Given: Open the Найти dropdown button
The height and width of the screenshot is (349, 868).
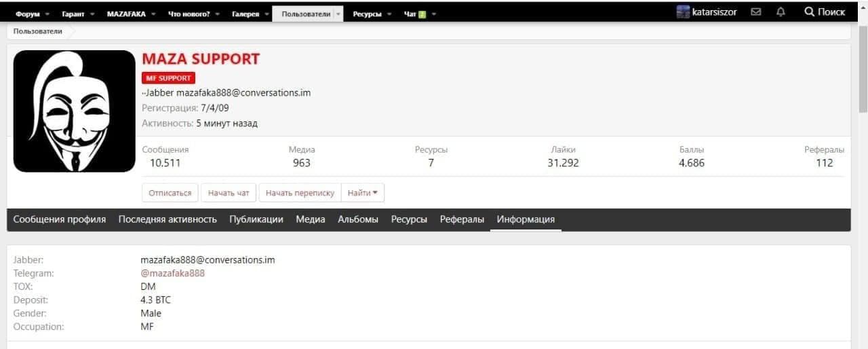Looking at the screenshot, I should [x=363, y=193].
